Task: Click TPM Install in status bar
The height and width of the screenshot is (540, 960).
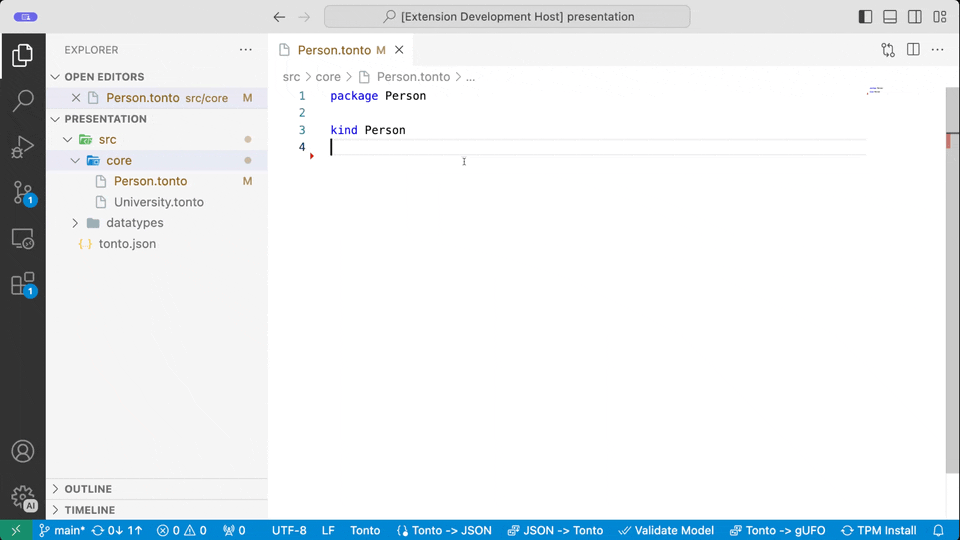Action: tap(879, 530)
